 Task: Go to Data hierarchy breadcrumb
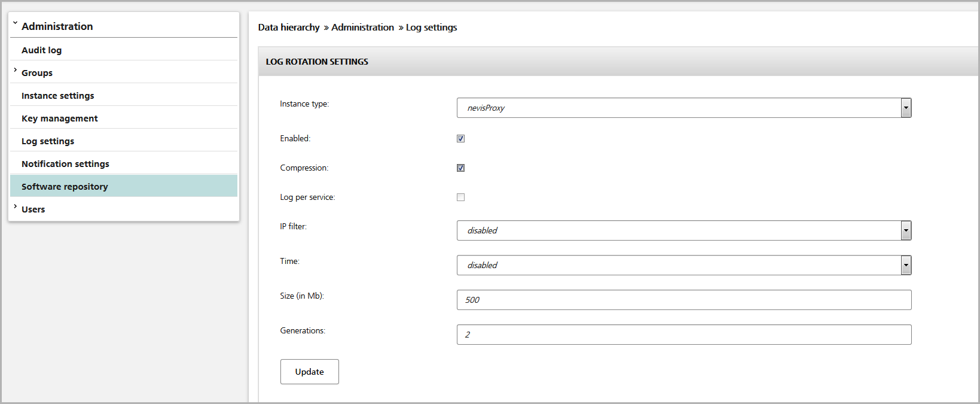click(289, 28)
